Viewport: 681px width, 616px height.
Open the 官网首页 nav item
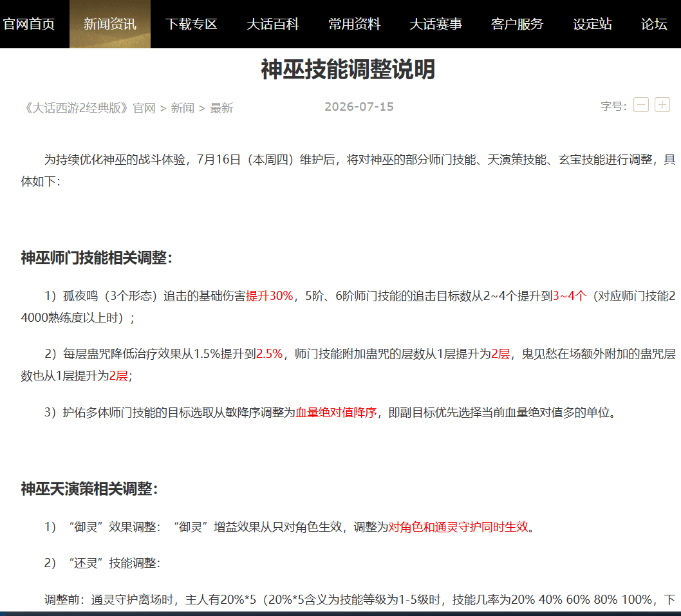[29, 24]
